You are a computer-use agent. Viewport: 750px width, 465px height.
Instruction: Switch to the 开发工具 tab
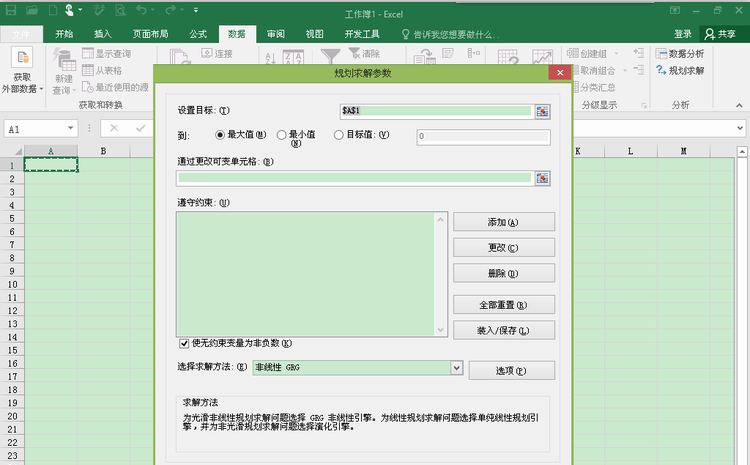pyautogui.click(x=362, y=34)
